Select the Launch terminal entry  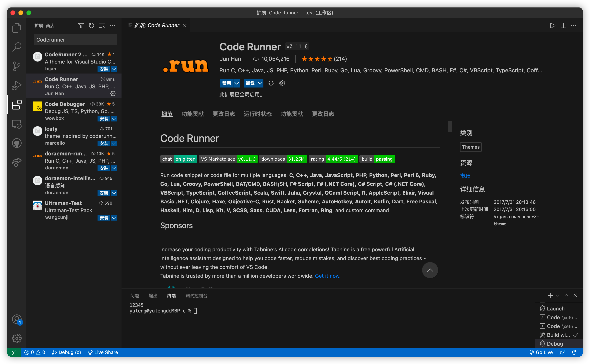(x=558, y=309)
